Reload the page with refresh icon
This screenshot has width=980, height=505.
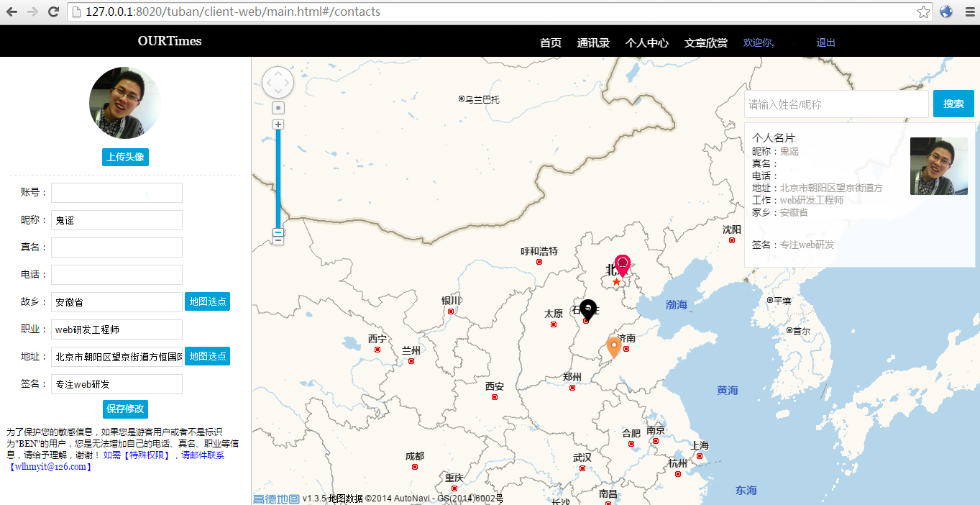53,12
